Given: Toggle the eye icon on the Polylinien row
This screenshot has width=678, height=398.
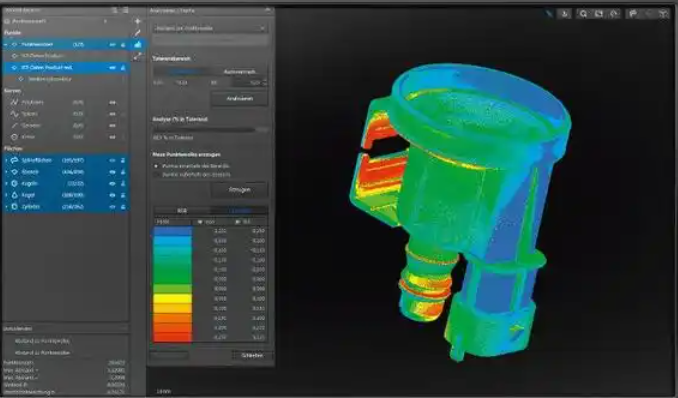Looking at the screenshot, I should click(112, 103).
